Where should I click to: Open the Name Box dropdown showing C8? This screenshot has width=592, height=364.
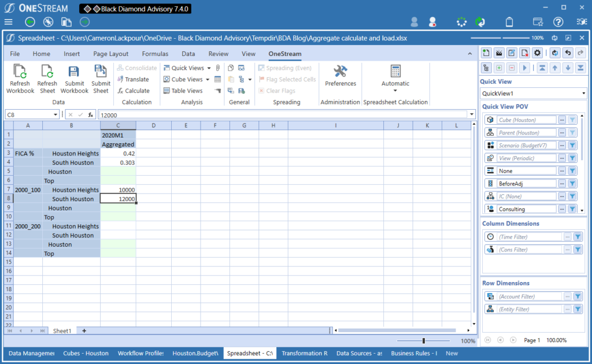pyautogui.click(x=55, y=114)
